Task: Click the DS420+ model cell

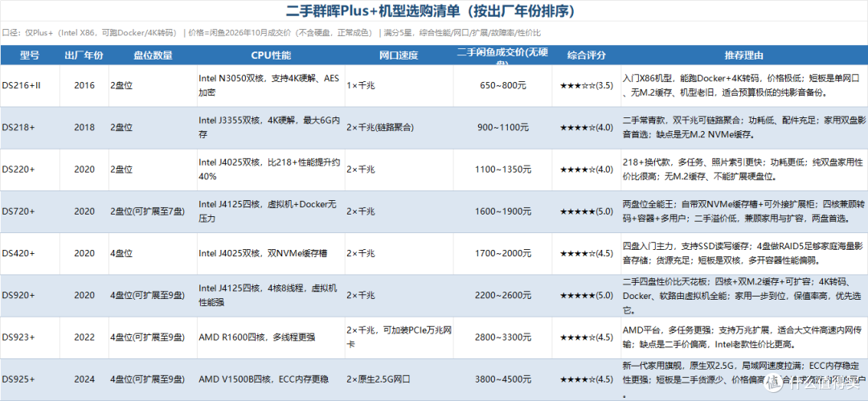Action: [x=30, y=254]
